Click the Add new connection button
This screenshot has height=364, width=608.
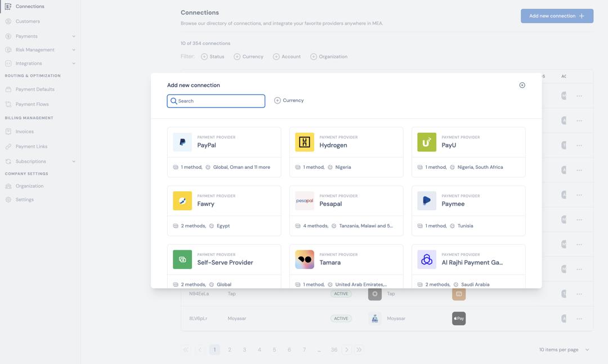tap(556, 16)
